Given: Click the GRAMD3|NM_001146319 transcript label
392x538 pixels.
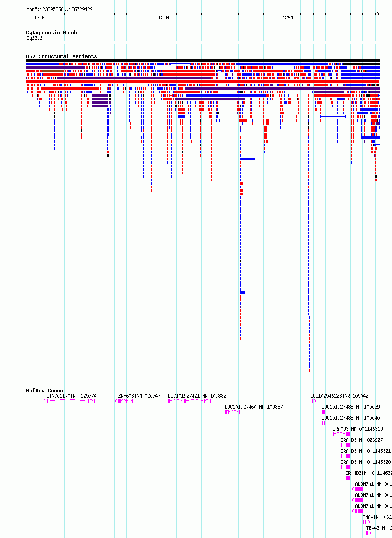Looking at the screenshot, I should 358,429.
